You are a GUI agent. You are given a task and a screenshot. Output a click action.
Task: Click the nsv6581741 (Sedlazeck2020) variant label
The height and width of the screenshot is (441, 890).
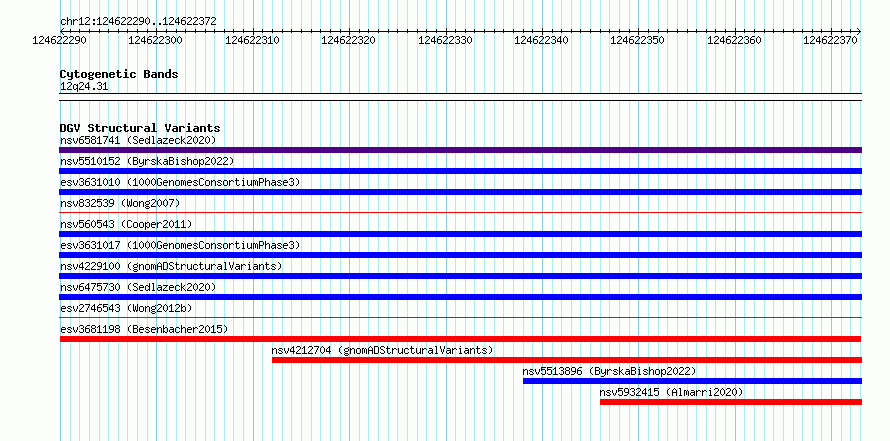click(x=138, y=140)
